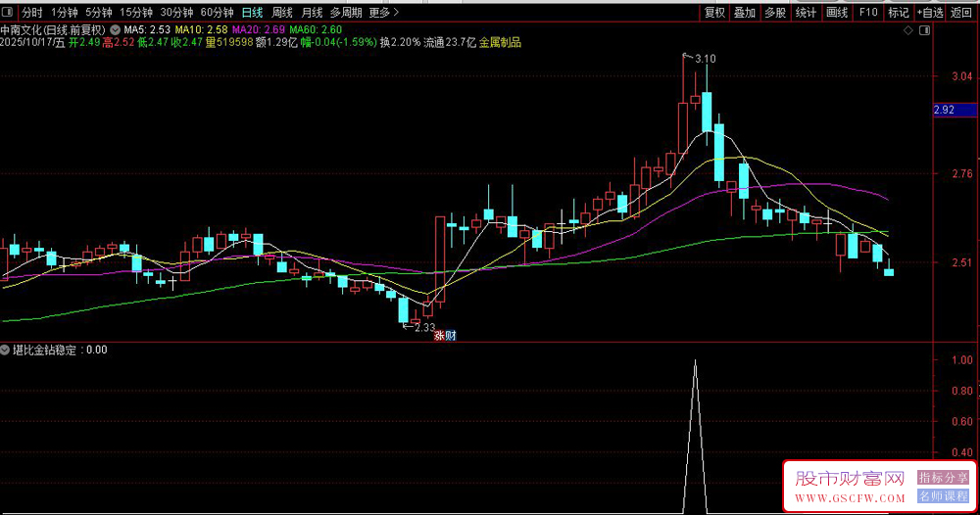Toggle the right side panel icon

[925, 30]
